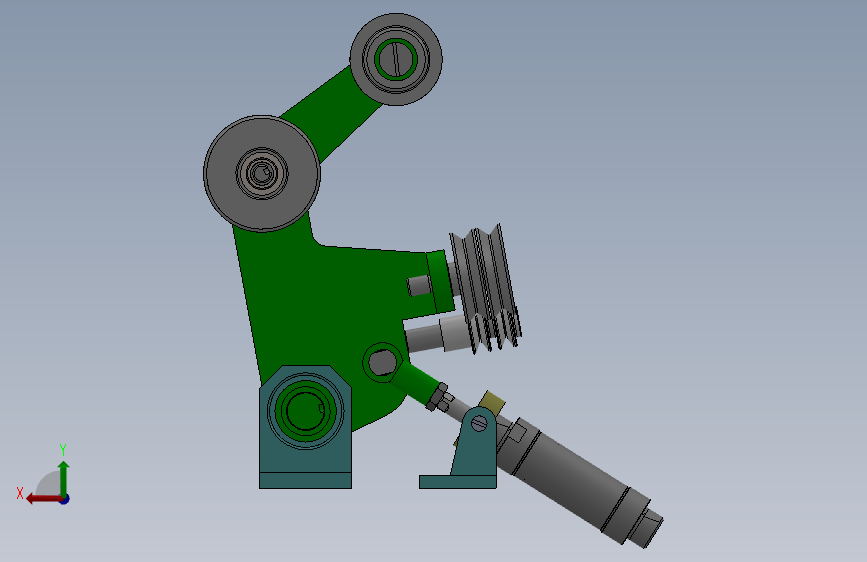This screenshot has height=562, width=867.
Task: Select the yellow fitting behind the trunnion bracket
Action: pos(492,402)
